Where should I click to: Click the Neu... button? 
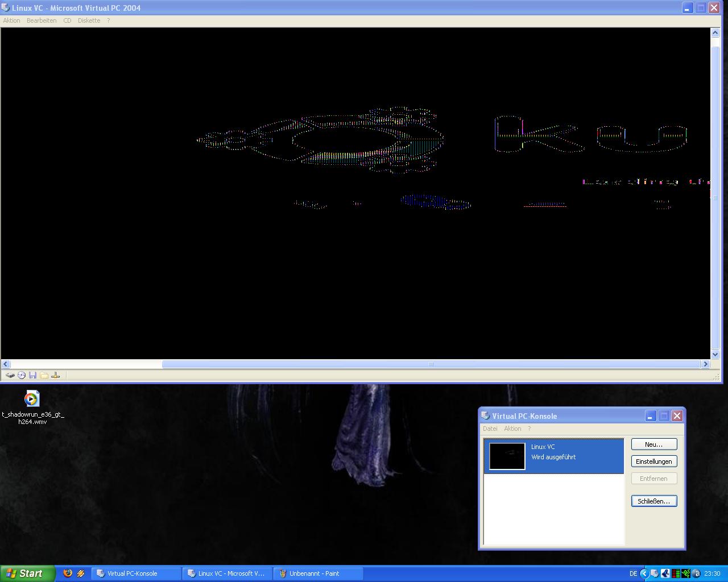(654, 444)
